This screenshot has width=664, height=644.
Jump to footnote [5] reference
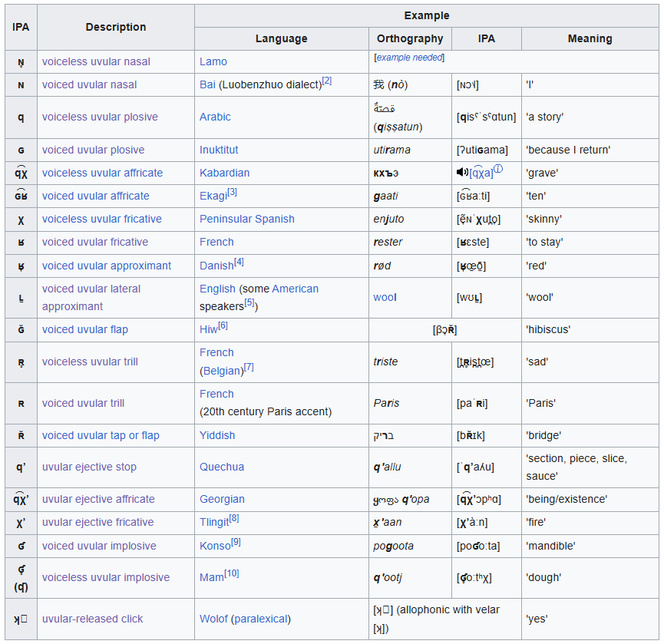click(249, 302)
